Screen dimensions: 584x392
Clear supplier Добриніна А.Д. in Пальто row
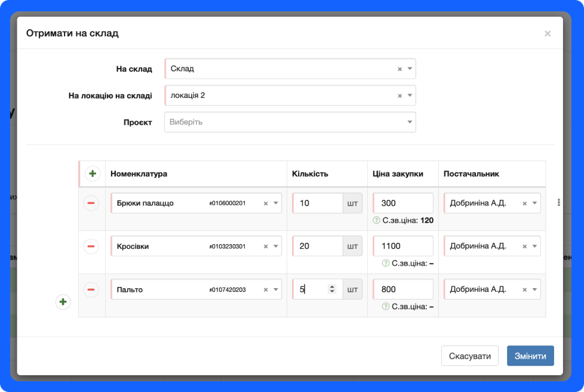(x=525, y=290)
